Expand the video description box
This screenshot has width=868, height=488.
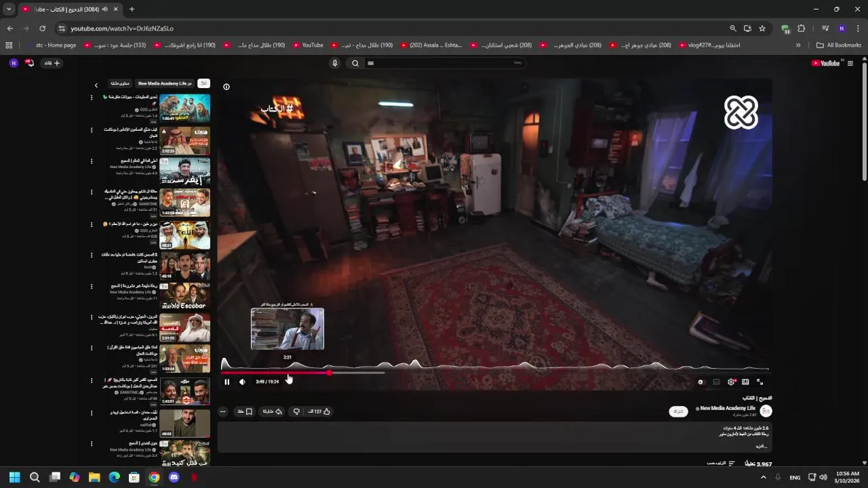(494, 436)
